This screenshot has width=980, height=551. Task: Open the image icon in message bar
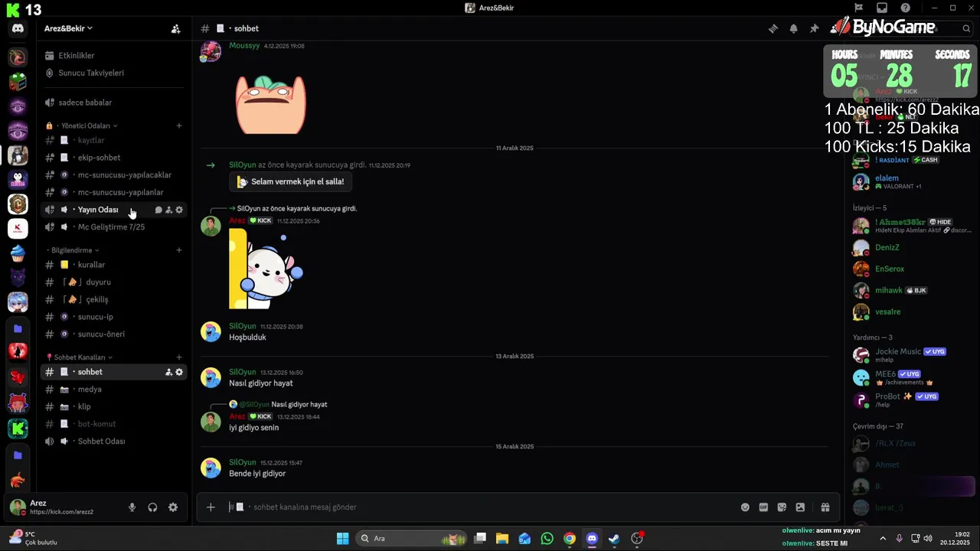pos(800,507)
